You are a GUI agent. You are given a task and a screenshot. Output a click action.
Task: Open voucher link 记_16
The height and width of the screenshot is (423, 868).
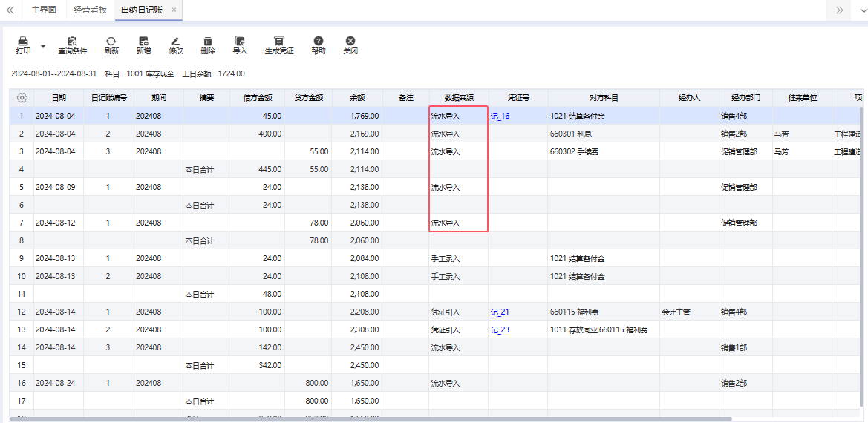click(500, 117)
